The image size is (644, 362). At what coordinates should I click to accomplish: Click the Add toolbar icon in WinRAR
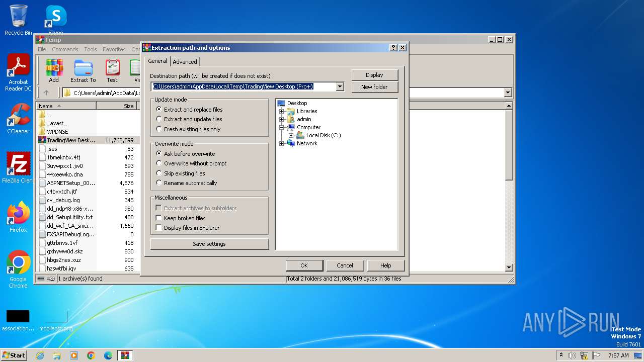click(x=54, y=71)
